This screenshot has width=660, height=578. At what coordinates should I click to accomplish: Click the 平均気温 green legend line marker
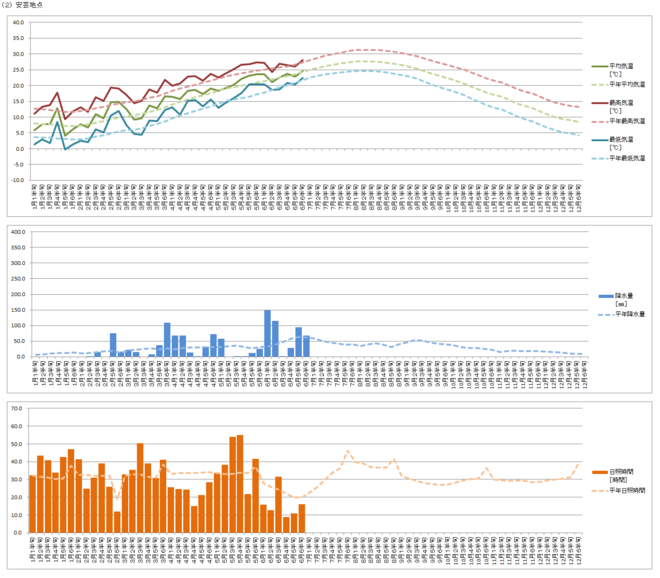tap(600, 67)
